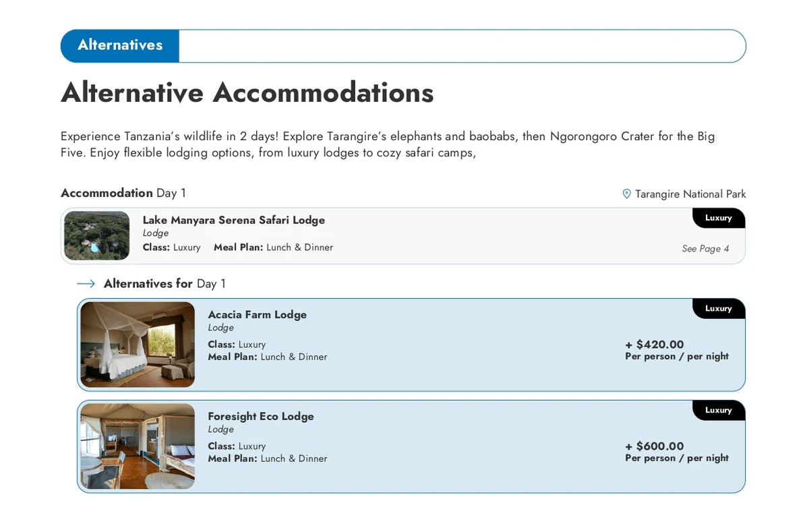Click the Accommodation Day 1 label

click(123, 194)
